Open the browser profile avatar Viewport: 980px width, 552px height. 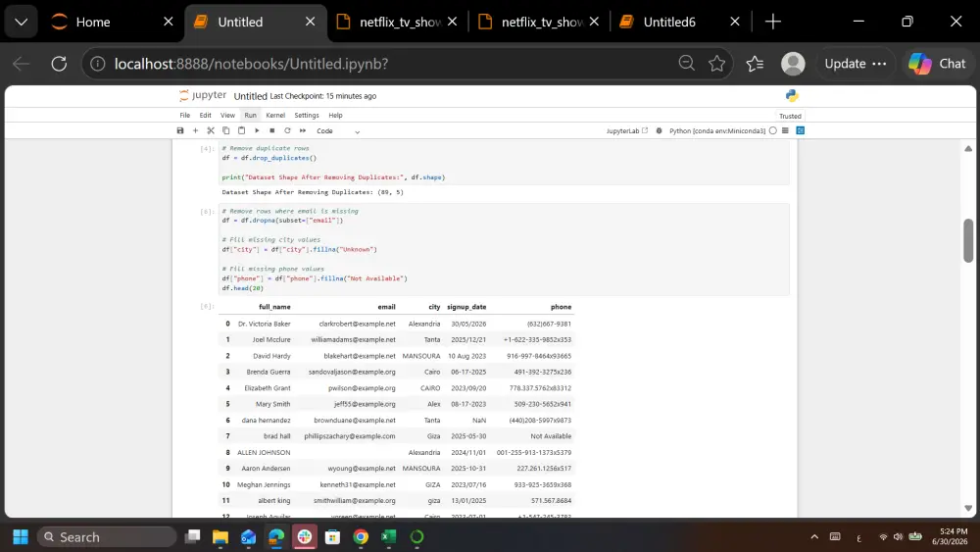[x=793, y=64]
